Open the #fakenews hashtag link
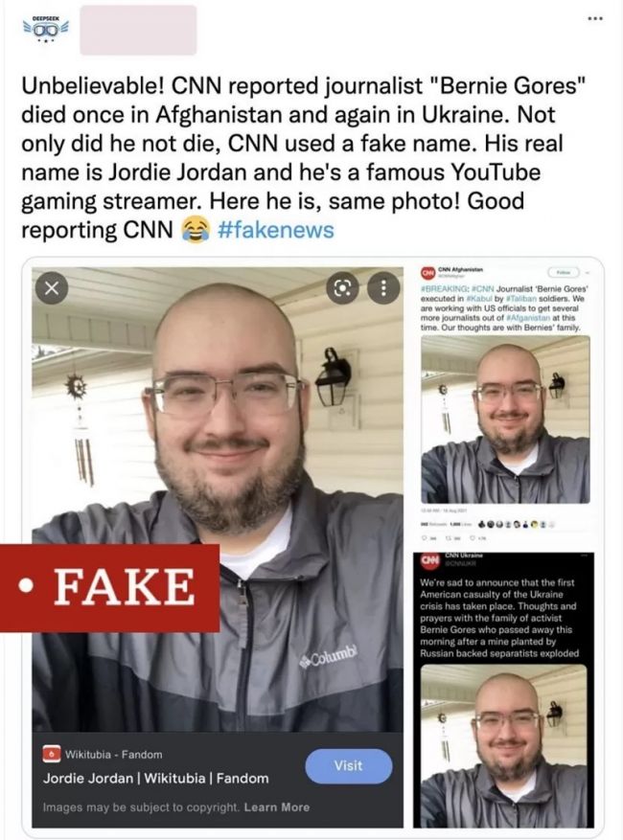 (276, 230)
